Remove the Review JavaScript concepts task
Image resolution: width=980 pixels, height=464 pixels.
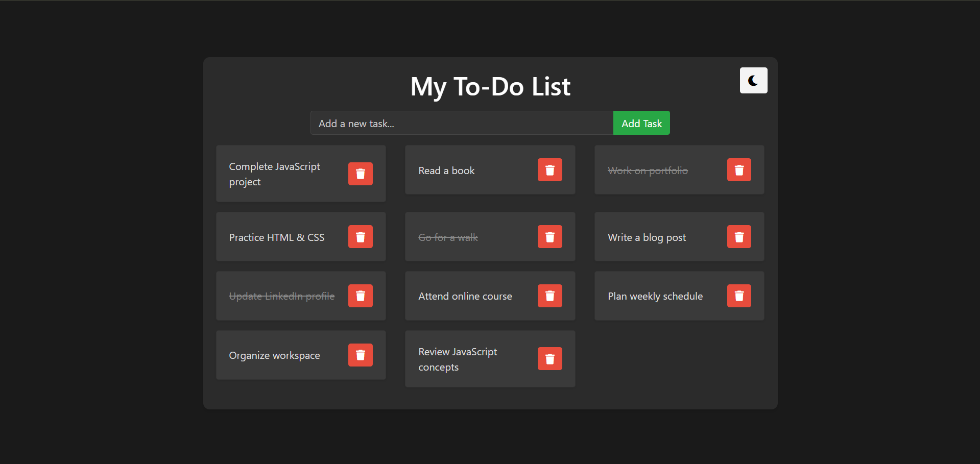(549, 359)
